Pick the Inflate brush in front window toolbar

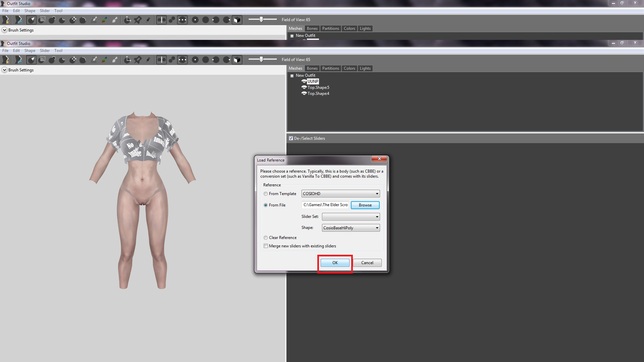[x=52, y=60]
